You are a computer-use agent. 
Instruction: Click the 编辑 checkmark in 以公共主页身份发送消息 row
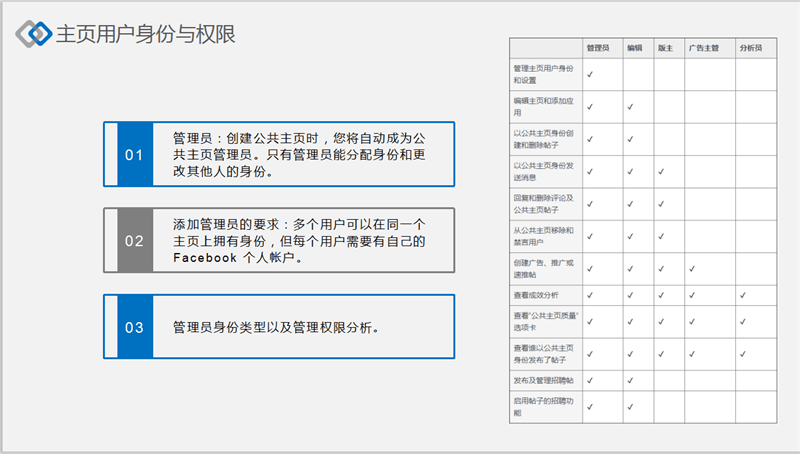click(631, 171)
